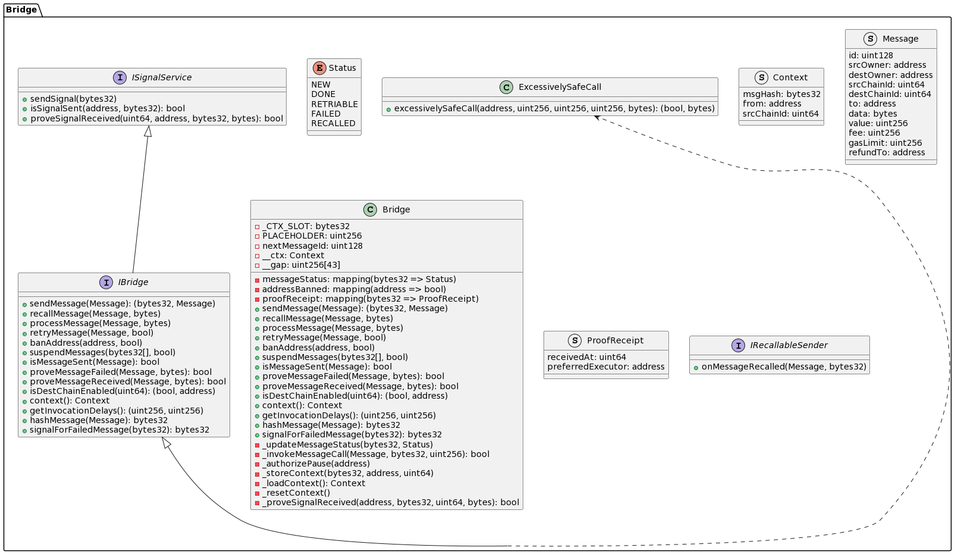Select the ExcessivelySafeCall class title

(560, 87)
